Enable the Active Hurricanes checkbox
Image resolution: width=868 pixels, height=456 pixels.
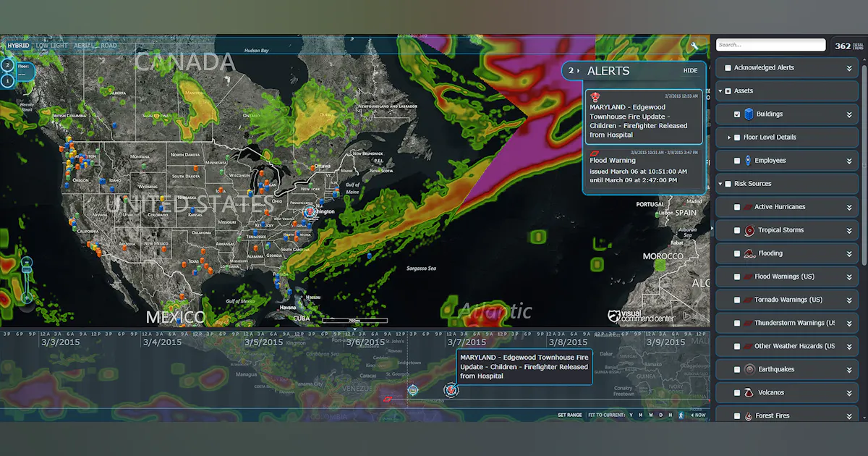(x=737, y=207)
